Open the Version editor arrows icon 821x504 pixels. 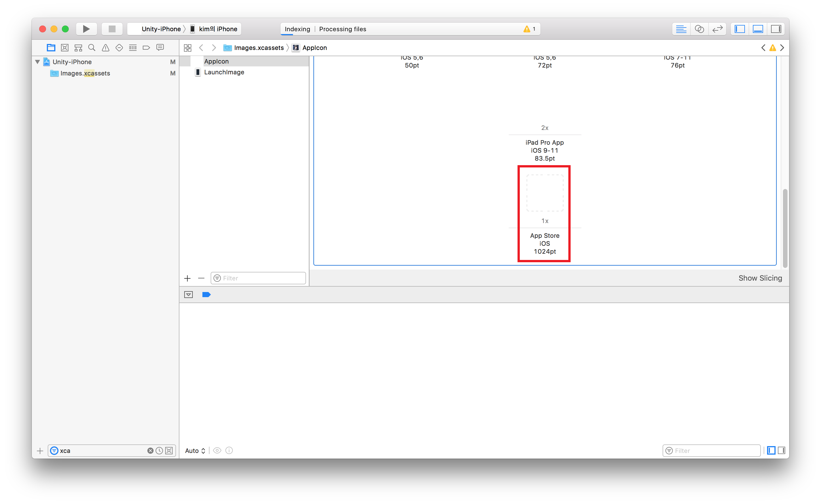[717, 29]
